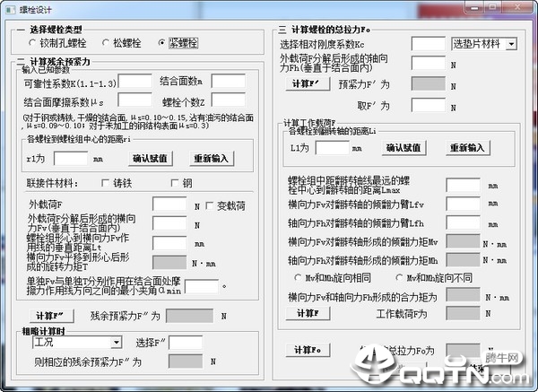Focus the 可靠性系数K input field
This screenshot has width=538, height=392.
(x=134, y=81)
